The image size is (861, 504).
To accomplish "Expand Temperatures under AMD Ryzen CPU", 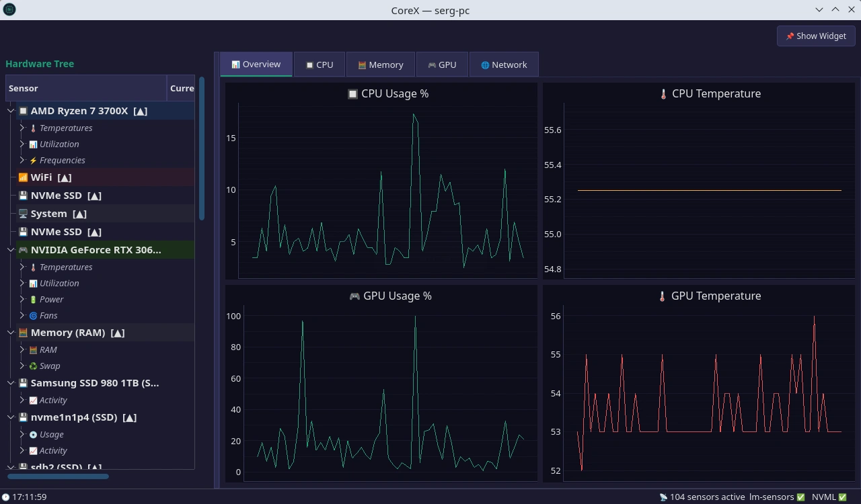I will (x=22, y=128).
